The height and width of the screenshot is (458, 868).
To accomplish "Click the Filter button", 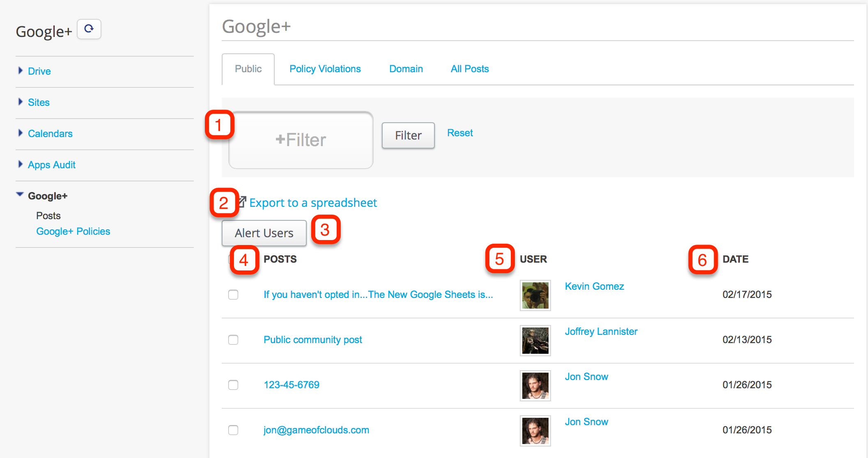I will (x=408, y=135).
